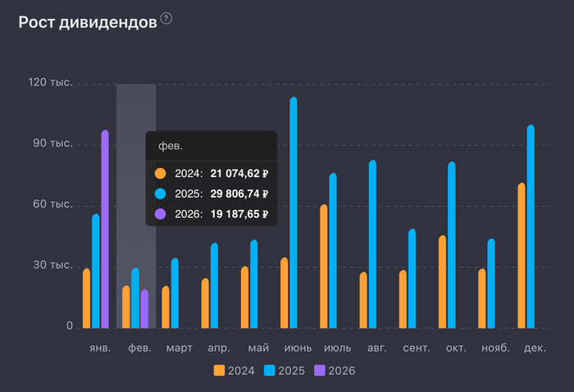Toggle the 2024 series in legend

click(x=234, y=371)
